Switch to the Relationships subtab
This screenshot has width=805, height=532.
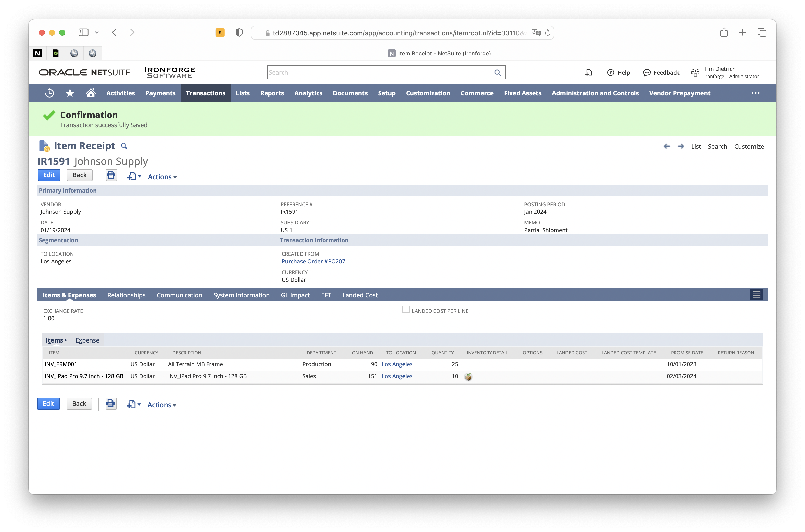click(126, 295)
